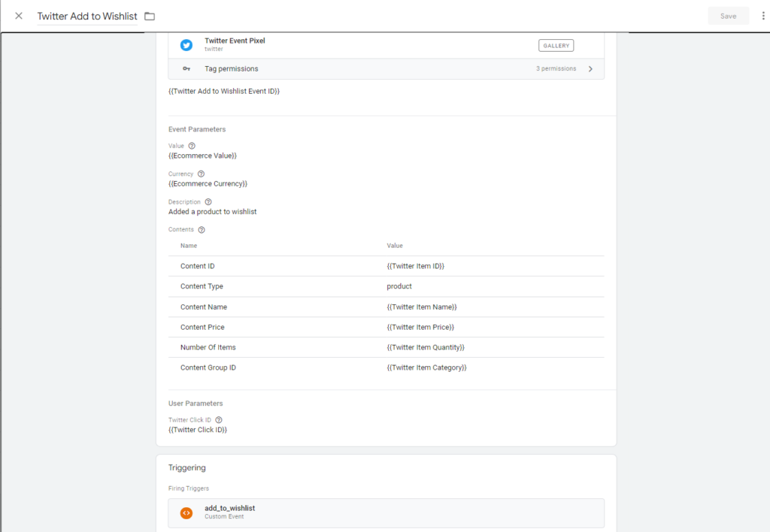Click the {{Twitter Item Price}} value
Screen dimensions: 770x532
click(x=420, y=328)
